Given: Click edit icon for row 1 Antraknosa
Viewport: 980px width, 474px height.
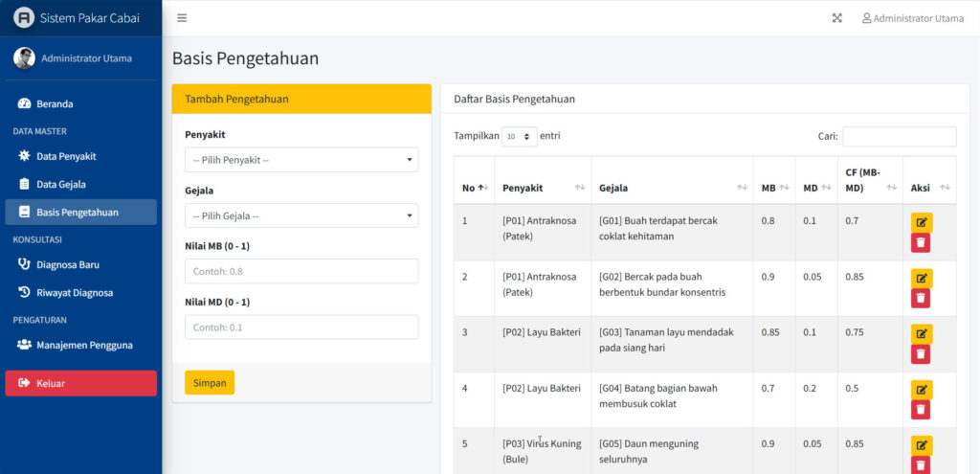Looking at the screenshot, I should (921, 222).
